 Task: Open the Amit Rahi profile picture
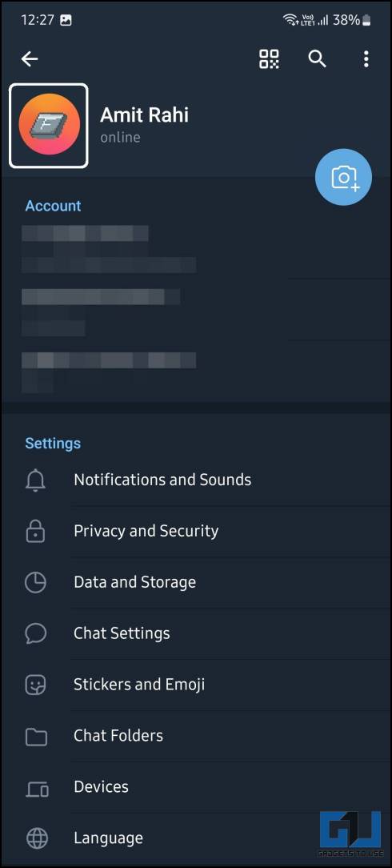(x=49, y=125)
